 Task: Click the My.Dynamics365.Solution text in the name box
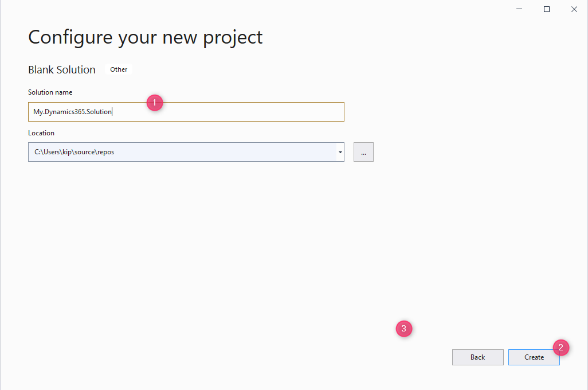(72, 112)
